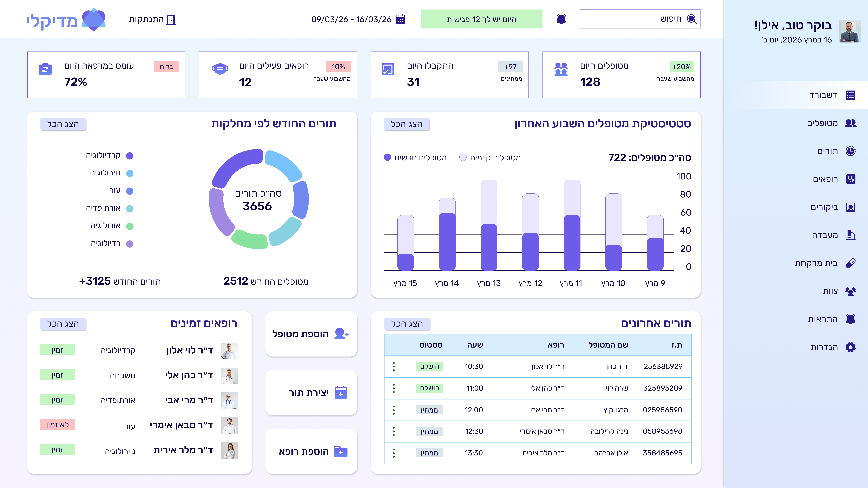
Task: Open three-dot menu for אילן אברהם row
Action: click(394, 453)
